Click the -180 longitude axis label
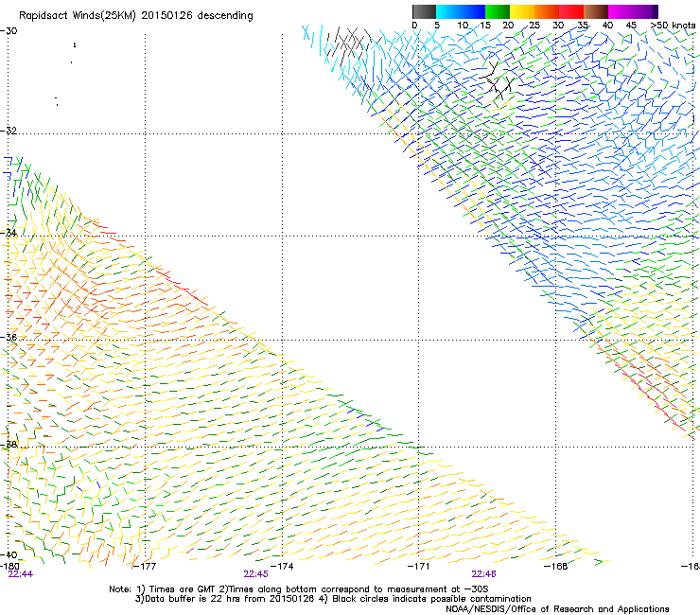700x615 pixels. tap(9, 566)
